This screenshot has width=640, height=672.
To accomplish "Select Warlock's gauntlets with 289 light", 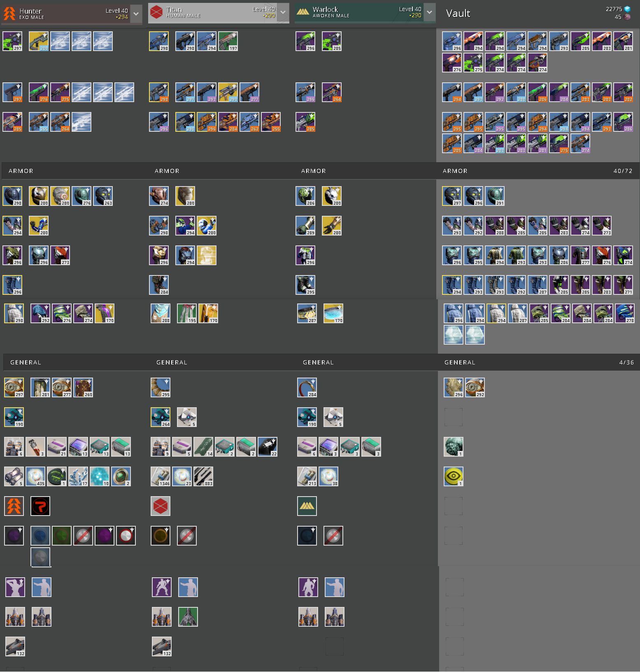I will (x=305, y=226).
